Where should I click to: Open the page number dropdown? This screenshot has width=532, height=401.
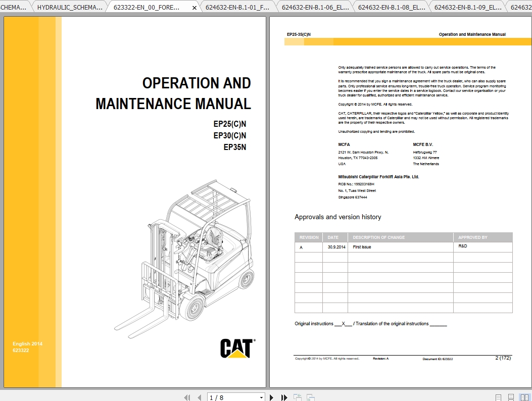[262, 397]
